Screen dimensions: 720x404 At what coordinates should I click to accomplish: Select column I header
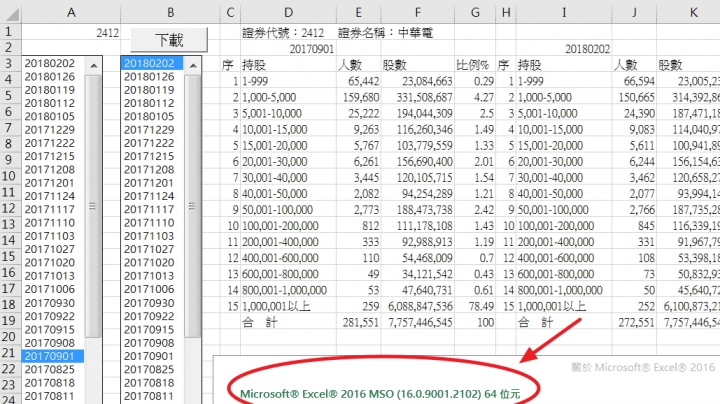(x=564, y=13)
